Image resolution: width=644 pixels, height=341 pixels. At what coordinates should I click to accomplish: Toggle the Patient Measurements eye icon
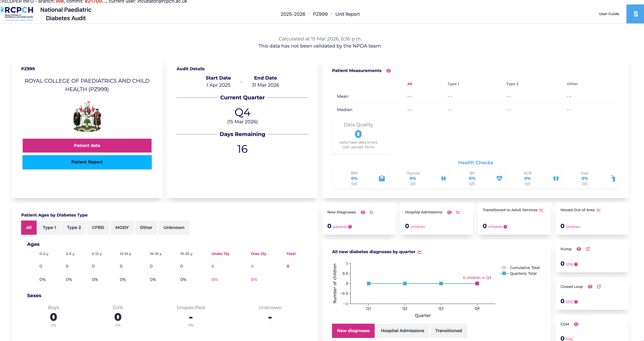pos(388,71)
